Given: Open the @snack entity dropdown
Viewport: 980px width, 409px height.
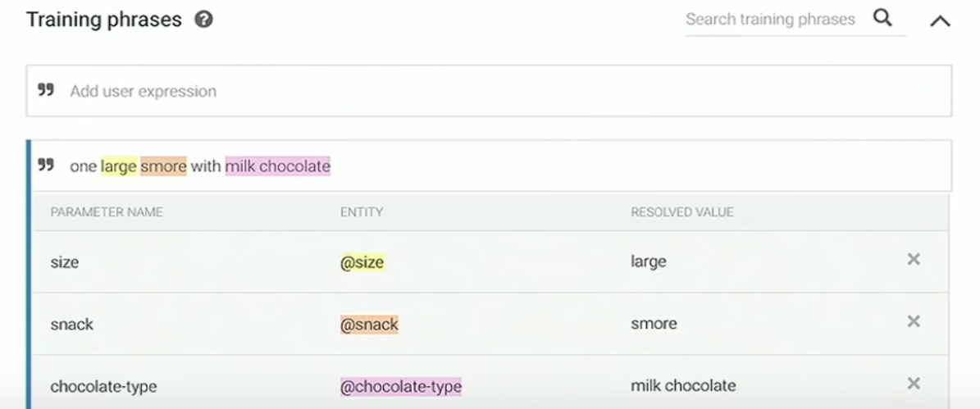Looking at the screenshot, I should point(369,324).
